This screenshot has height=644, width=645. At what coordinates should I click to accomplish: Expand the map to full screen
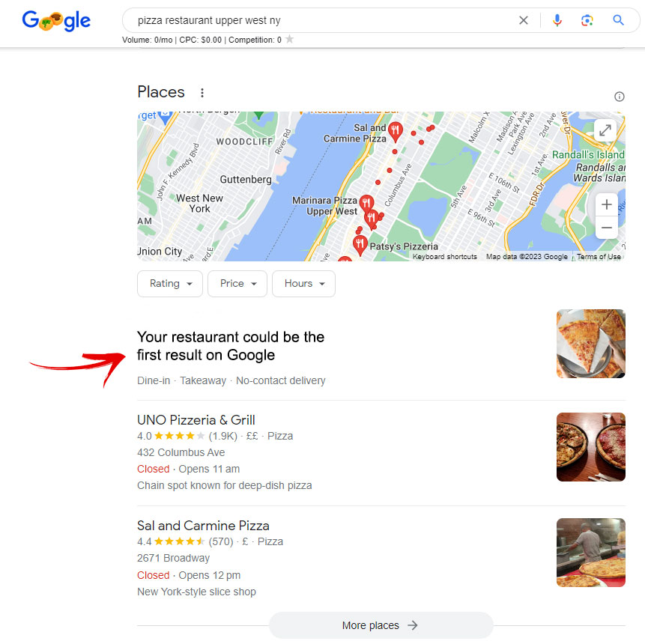605,130
